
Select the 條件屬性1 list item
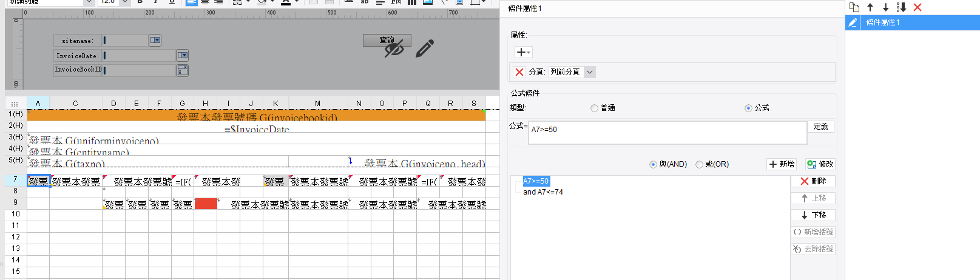[912, 22]
